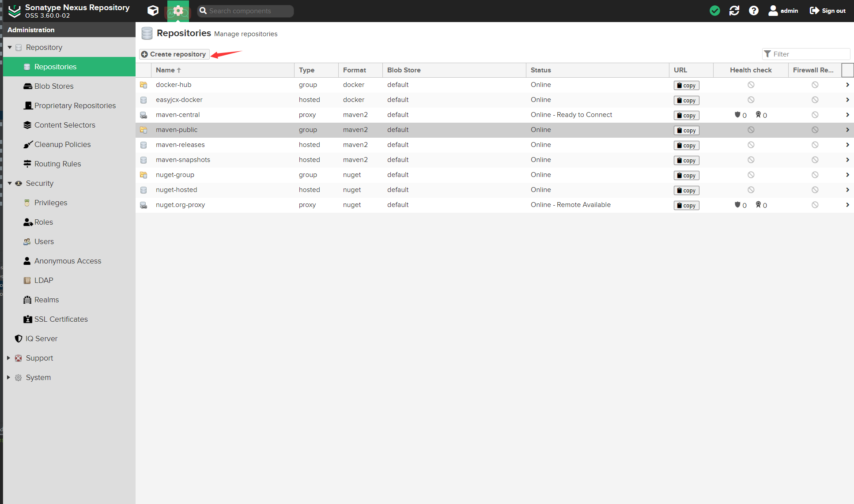Click the Anonymous Access icon
This screenshot has width=854, height=504.
coord(27,261)
